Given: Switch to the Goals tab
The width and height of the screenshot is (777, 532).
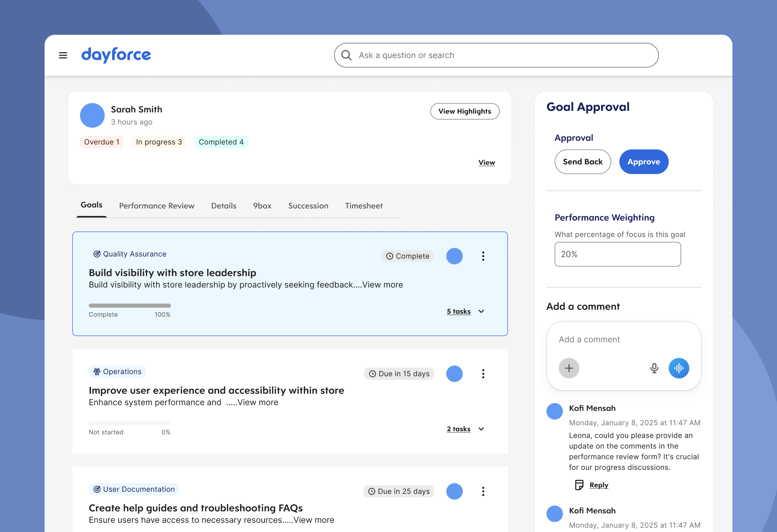Looking at the screenshot, I should [x=92, y=205].
